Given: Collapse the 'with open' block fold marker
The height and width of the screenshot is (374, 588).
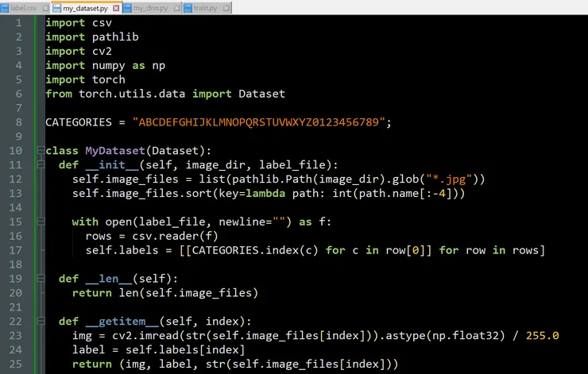Looking at the screenshot, I should tap(41, 222).
